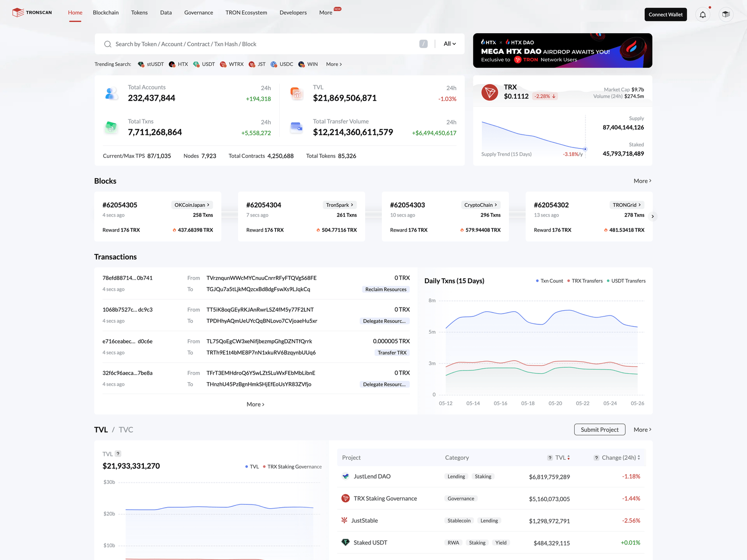Click the TRX coin logo icon
The height and width of the screenshot is (560, 747).
[x=490, y=92]
